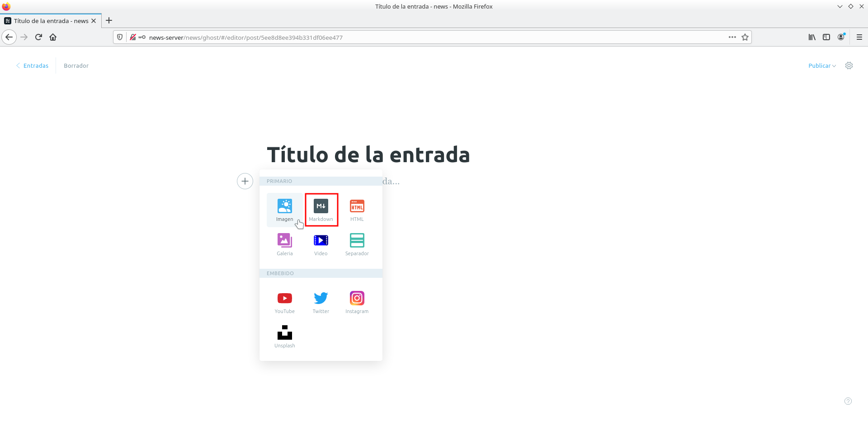868x421 pixels.
Task: Insert a Galería card
Action: 284,244
